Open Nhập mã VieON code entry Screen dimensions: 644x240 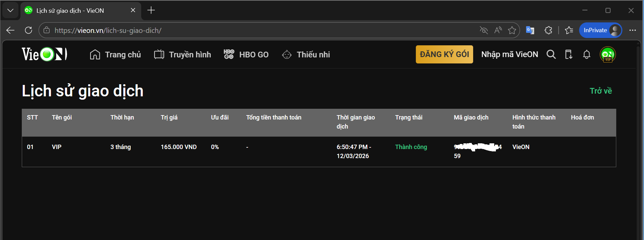pos(510,54)
